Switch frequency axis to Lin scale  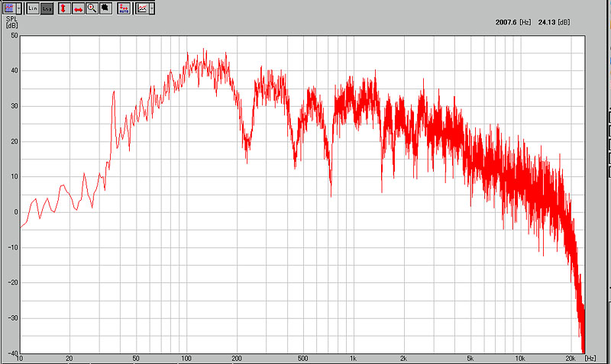(33, 8)
